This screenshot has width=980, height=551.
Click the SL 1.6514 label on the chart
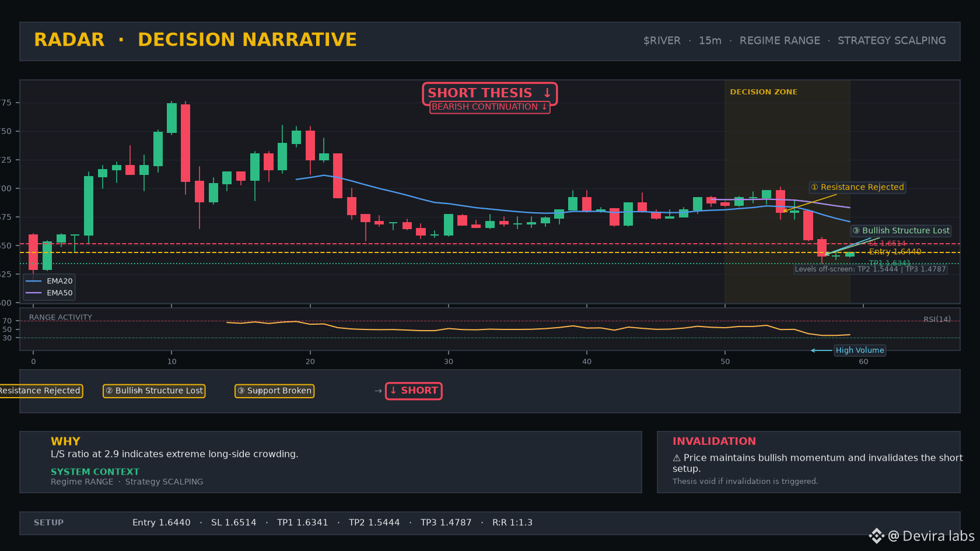coord(887,244)
